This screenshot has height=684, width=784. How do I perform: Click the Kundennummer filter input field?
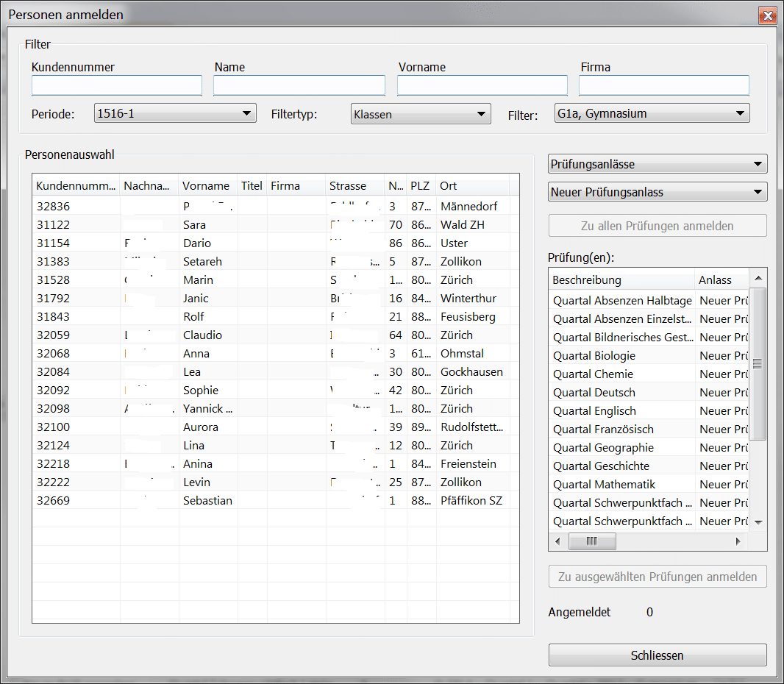pos(116,86)
